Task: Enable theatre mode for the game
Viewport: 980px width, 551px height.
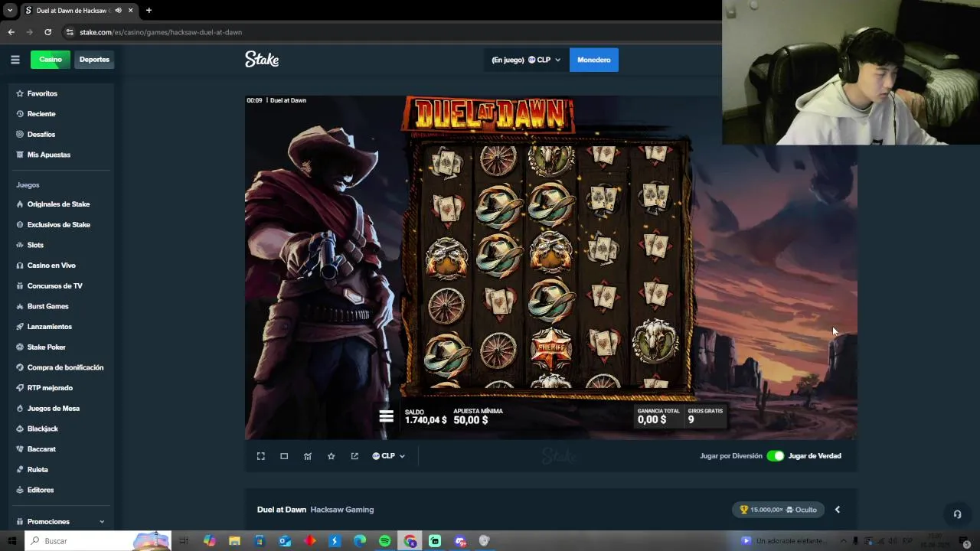Action: point(284,456)
